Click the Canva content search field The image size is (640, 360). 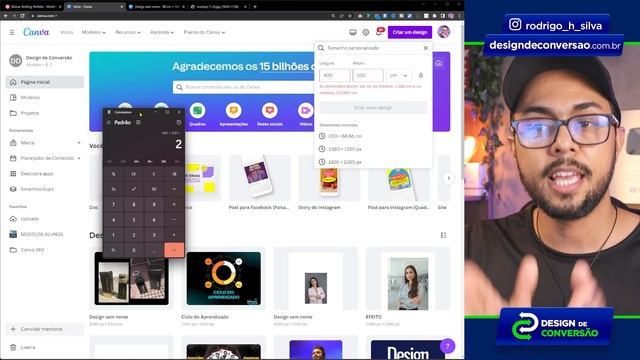click(245, 87)
